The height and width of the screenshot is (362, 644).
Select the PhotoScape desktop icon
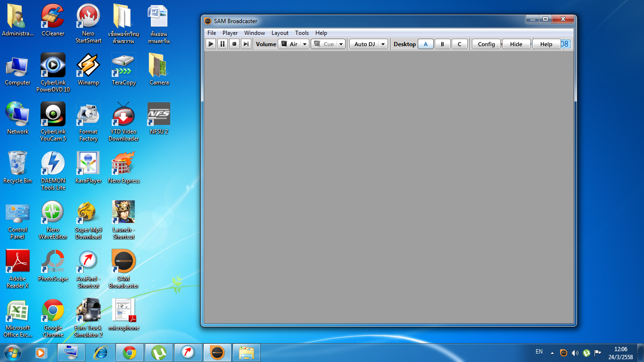[x=53, y=266]
